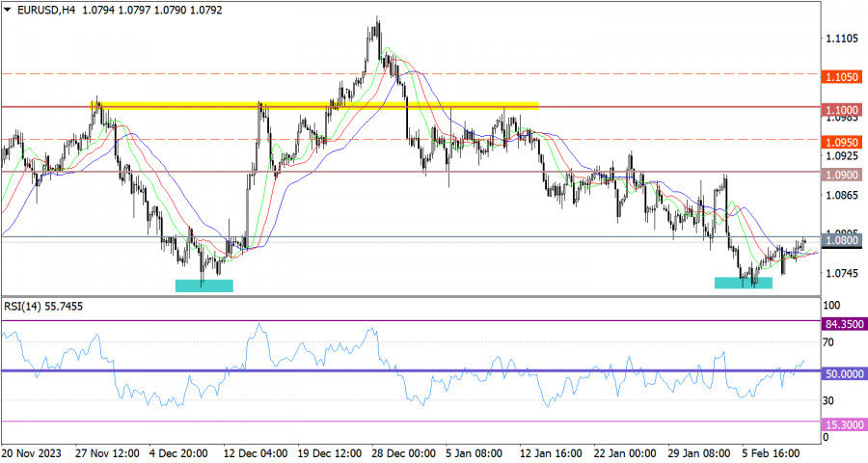Click the 1.1105 price scale value
The height and width of the screenshot is (463, 868).
coord(842,39)
